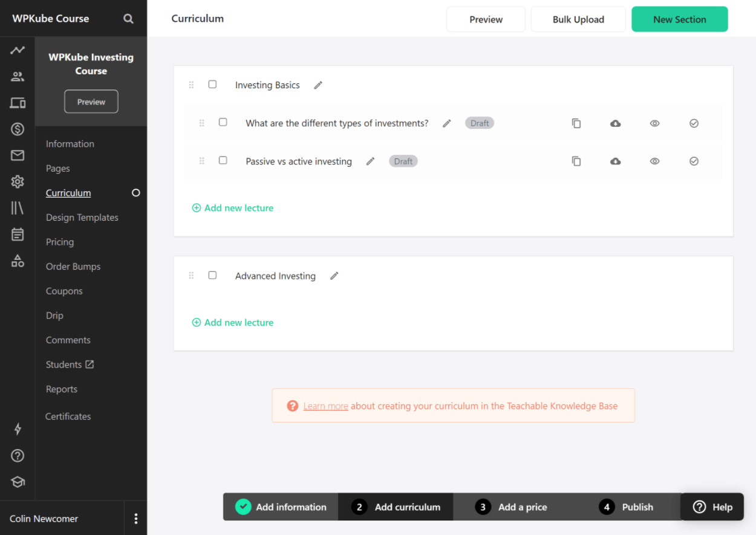Viewport: 756px width, 535px height.
Task: Open Certificates in the course menu
Action: (68, 417)
